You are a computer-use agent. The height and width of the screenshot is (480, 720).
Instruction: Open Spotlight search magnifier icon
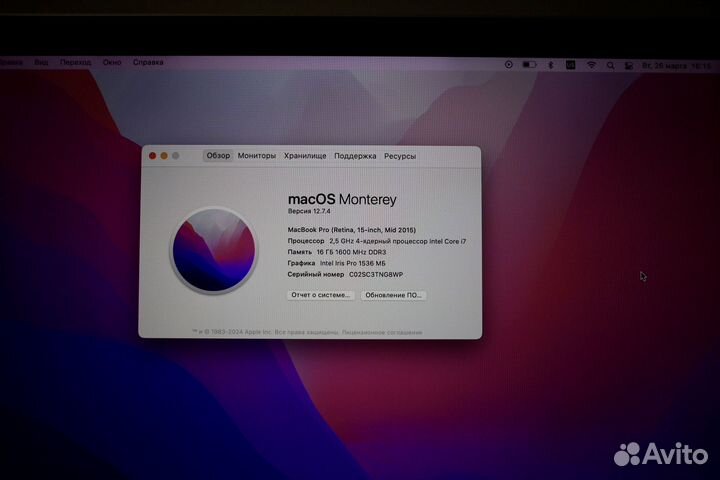coord(610,66)
